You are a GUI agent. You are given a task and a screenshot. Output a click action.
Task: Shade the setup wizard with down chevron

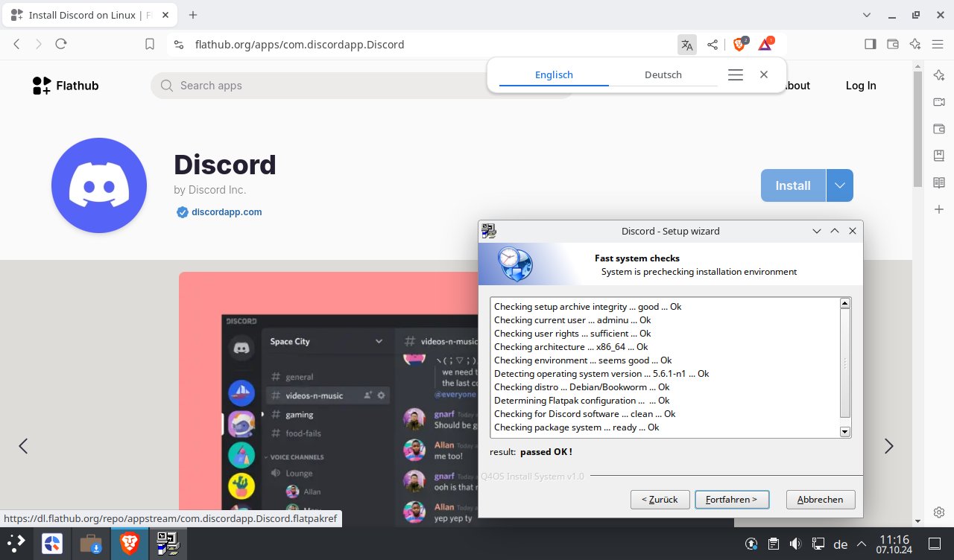point(817,231)
